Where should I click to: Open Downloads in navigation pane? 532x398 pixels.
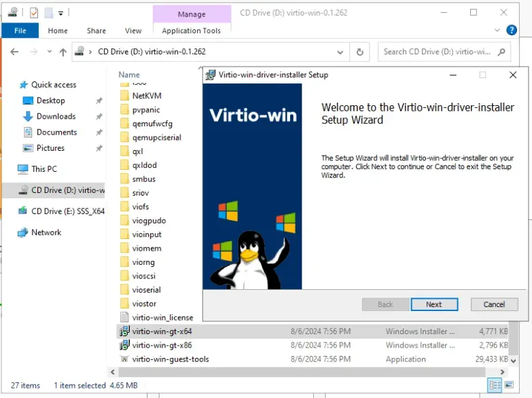click(x=56, y=116)
